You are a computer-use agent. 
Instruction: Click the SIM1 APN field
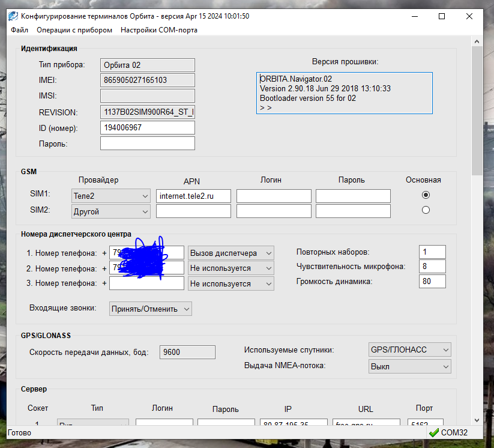click(193, 196)
